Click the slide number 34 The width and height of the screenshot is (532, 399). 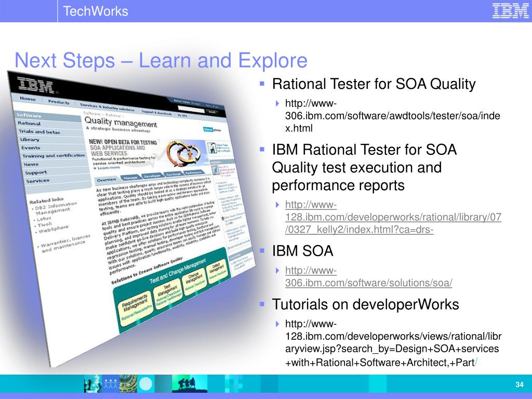(518, 384)
